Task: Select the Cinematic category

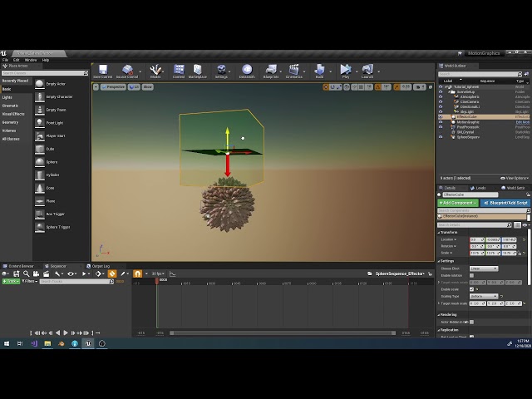Action: click(10, 106)
